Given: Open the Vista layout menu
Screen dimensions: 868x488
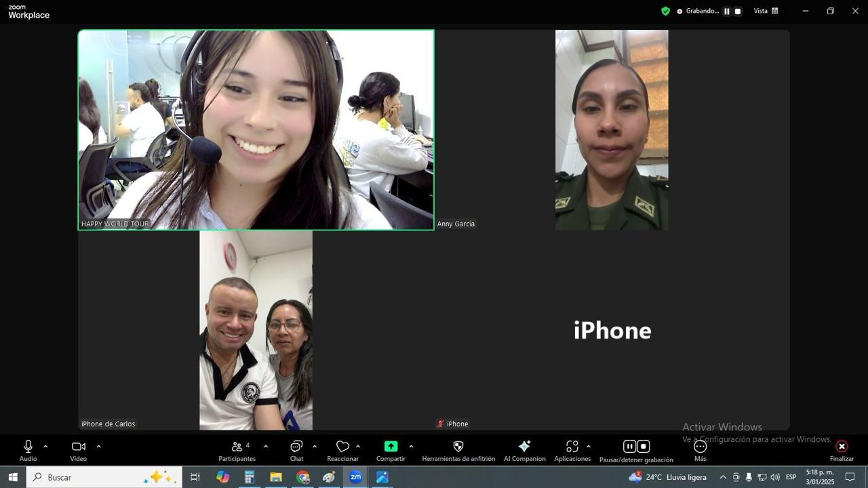Looking at the screenshot, I should (766, 11).
